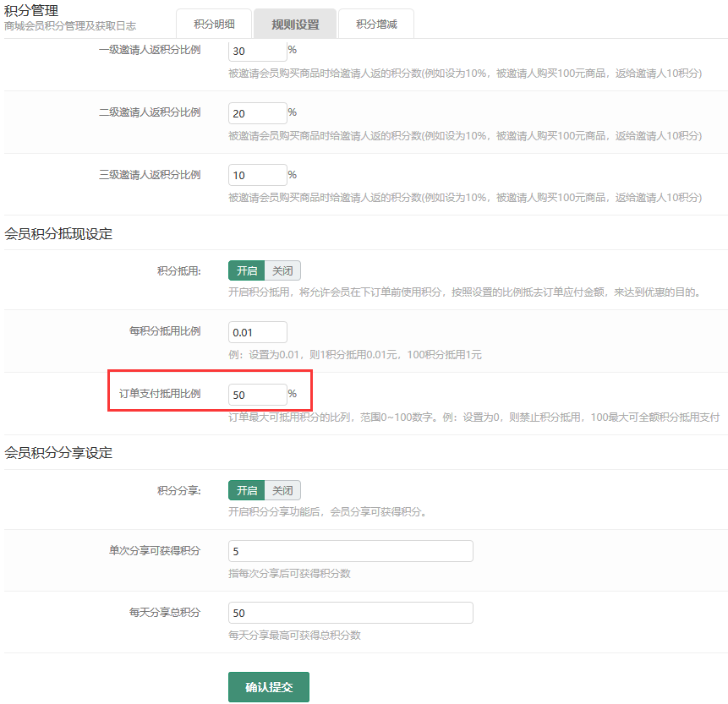Viewport: 728px width, 704px height.
Task: Click the 每天分享总积分 input showing 50
Action: [350, 612]
